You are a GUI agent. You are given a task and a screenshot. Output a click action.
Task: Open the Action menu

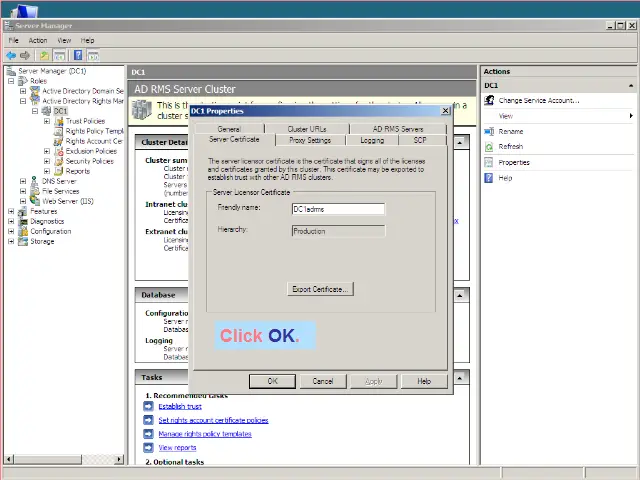pos(38,40)
